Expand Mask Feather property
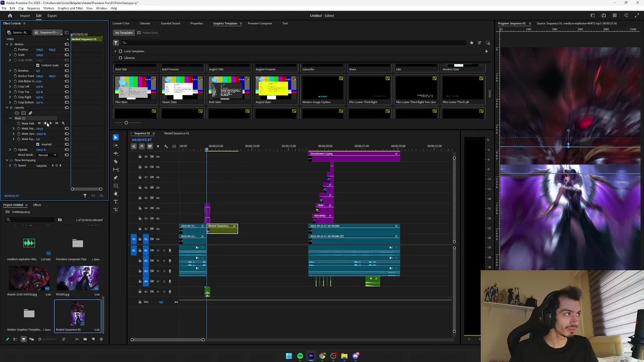The width and height of the screenshot is (644, 362). [x=14, y=129]
